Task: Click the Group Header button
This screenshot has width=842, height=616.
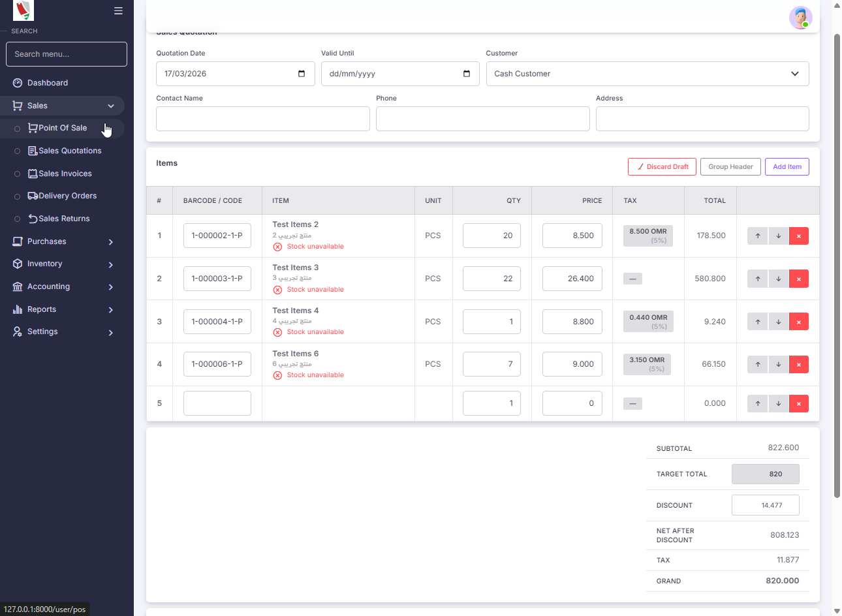Action: coord(730,167)
